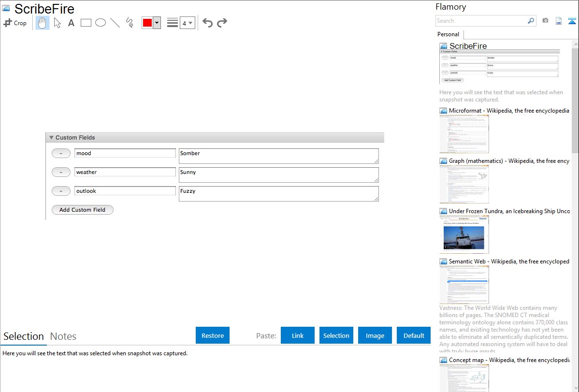The image size is (579, 392).
Task: Click the red color swatch
Action: (147, 23)
